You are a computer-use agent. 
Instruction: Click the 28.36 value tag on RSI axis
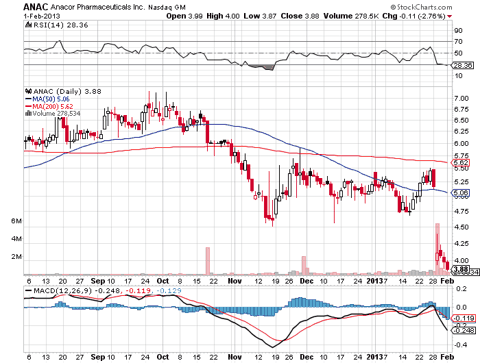click(x=463, y=66)
